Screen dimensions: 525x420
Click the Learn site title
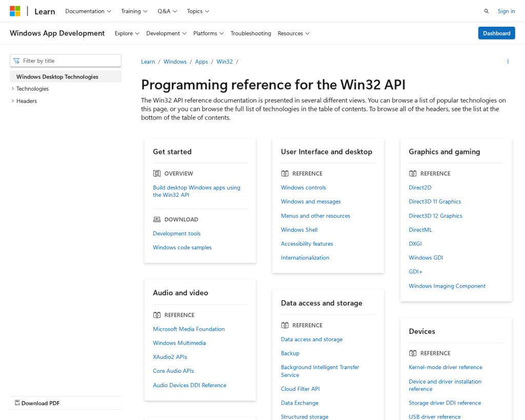click(x=45, y=11)
